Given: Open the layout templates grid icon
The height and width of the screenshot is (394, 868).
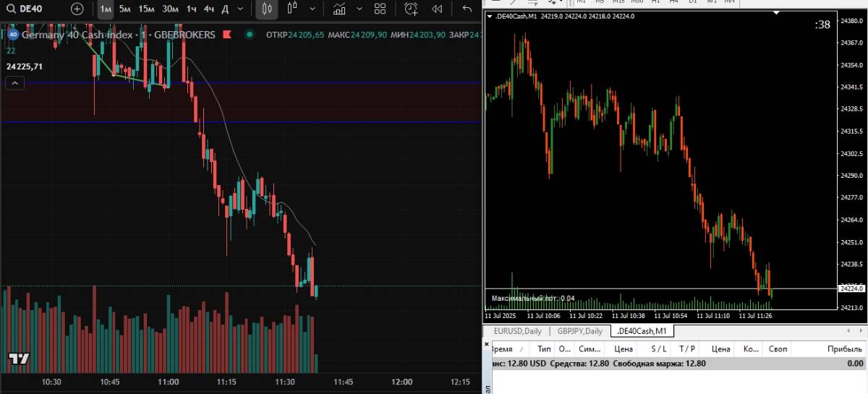Looking at the screenshot, I should [x=380, y=9].
